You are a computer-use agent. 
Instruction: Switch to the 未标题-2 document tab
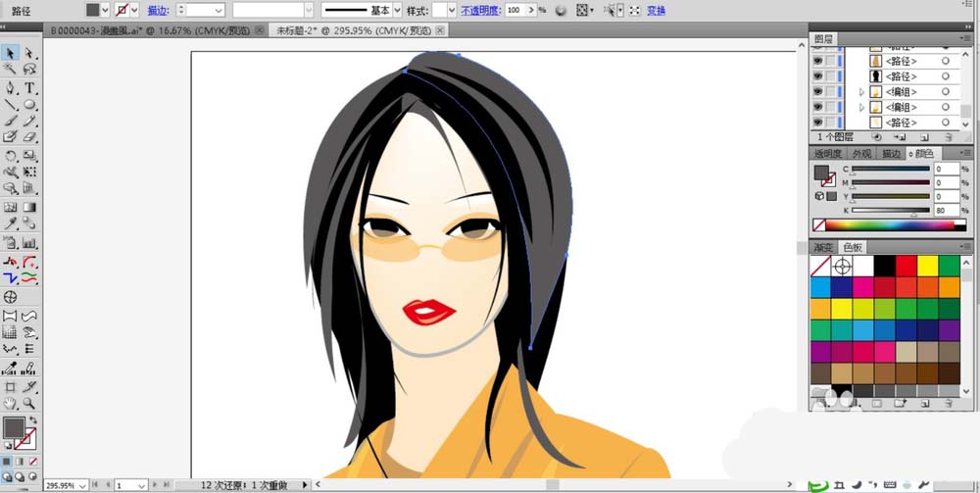(x=354, y=30)
